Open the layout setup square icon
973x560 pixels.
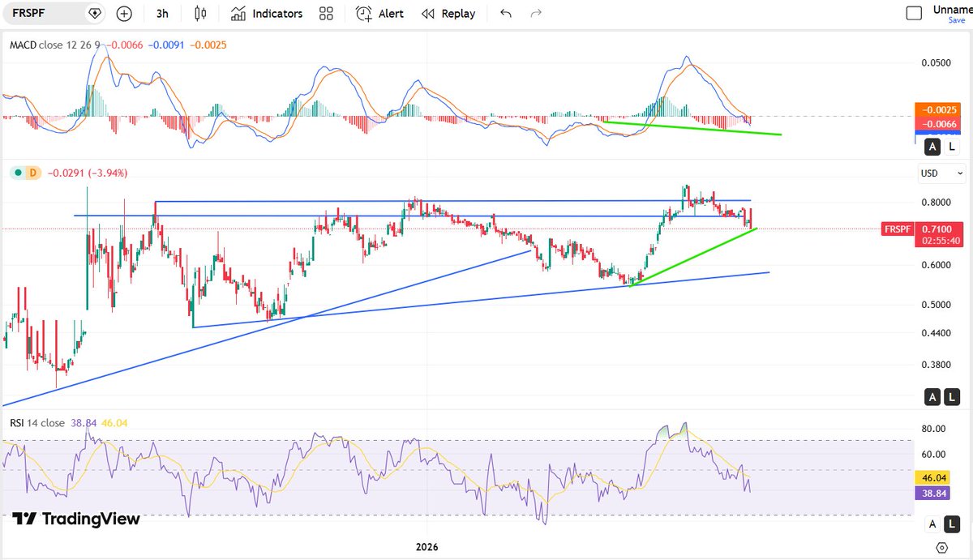pos(914,13)
